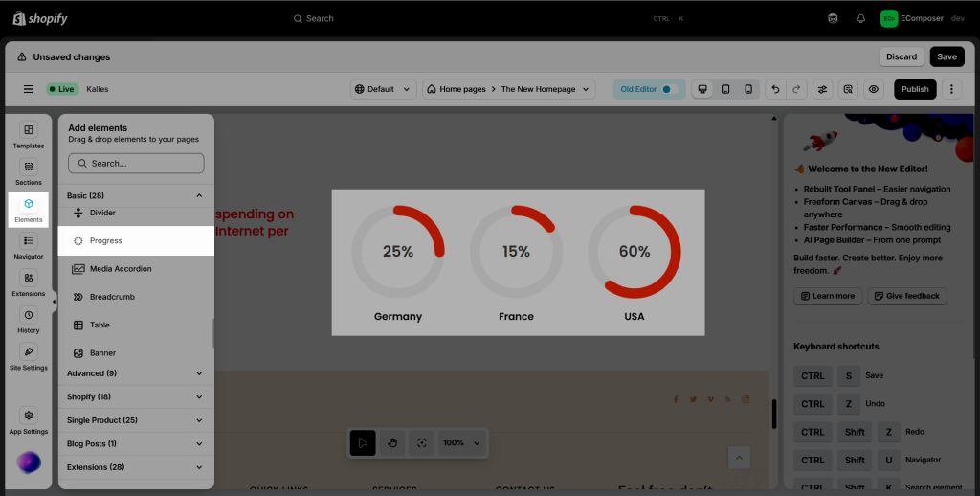The height and width of the screenshot is (496, 980).
Task: Open the Navigator panel
Action: click(29, 246)
